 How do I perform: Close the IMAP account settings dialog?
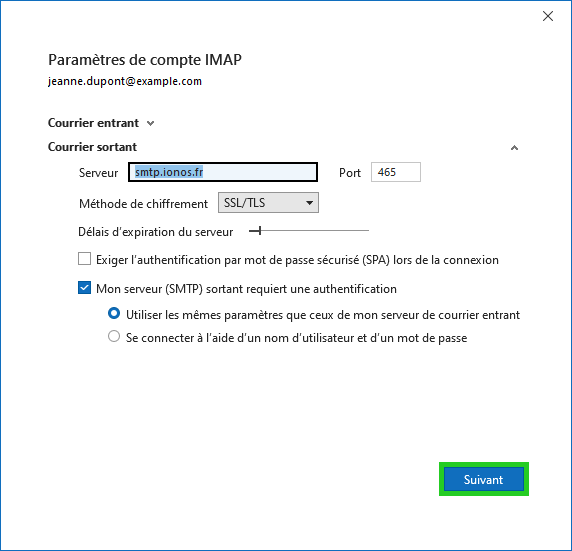pos(548,16)
